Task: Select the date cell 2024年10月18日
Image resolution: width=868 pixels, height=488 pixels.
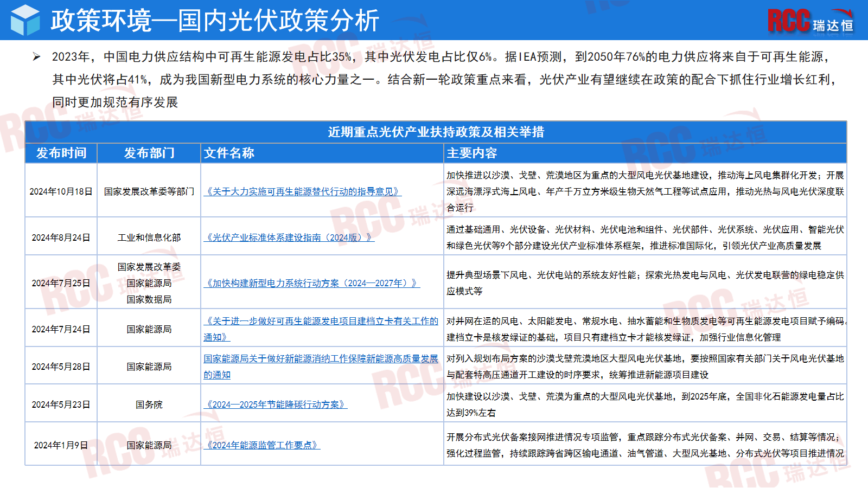Action: [61, 191]
